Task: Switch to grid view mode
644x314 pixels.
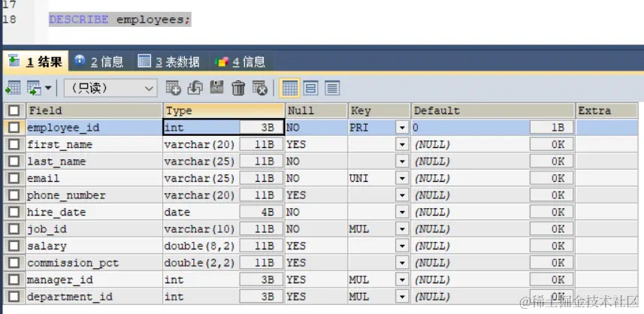Action: (289, 88)
